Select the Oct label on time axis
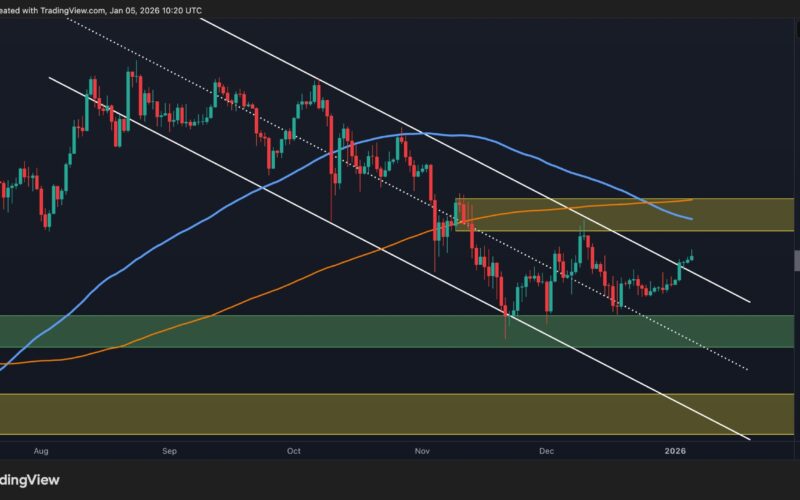Viewport: 800px width, 500px height. pos(293,452)
